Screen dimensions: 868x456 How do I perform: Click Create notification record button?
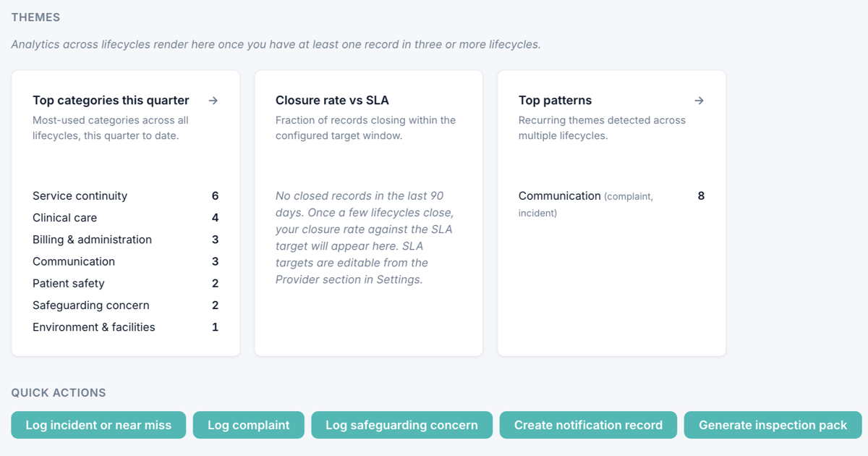click(588, 425)
